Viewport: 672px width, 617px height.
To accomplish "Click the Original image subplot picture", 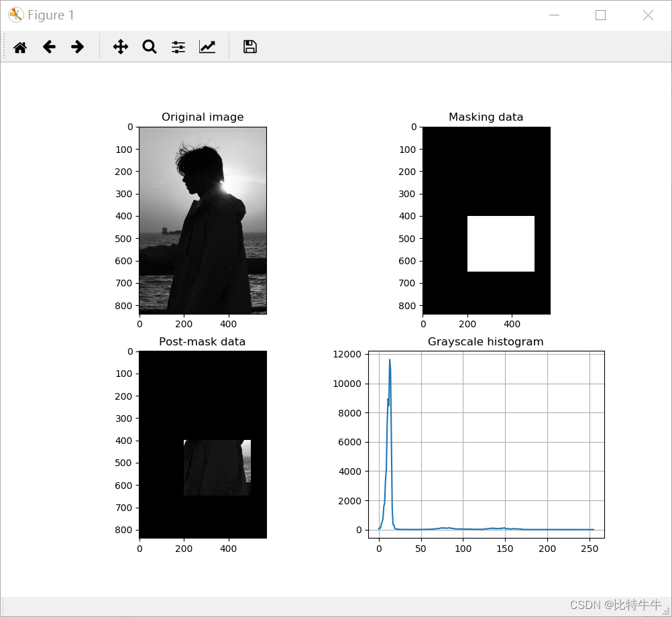I will coord(203,220).
